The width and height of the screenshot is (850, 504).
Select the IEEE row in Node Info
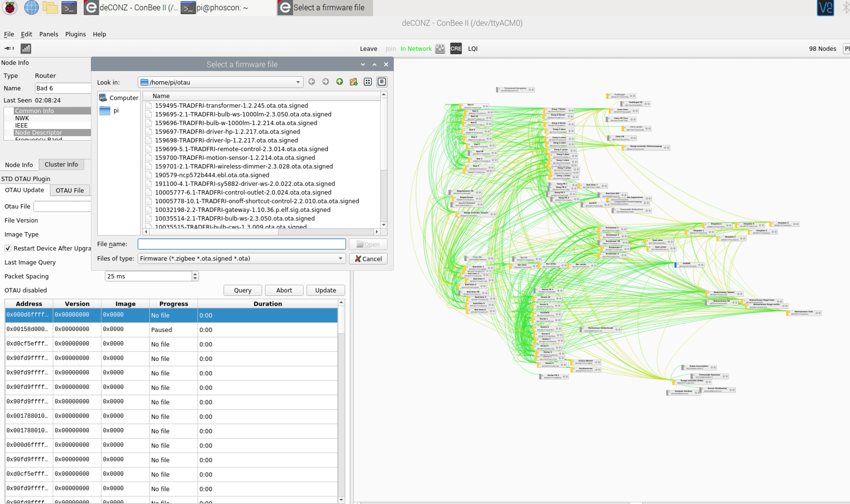(x=48, y=125)
